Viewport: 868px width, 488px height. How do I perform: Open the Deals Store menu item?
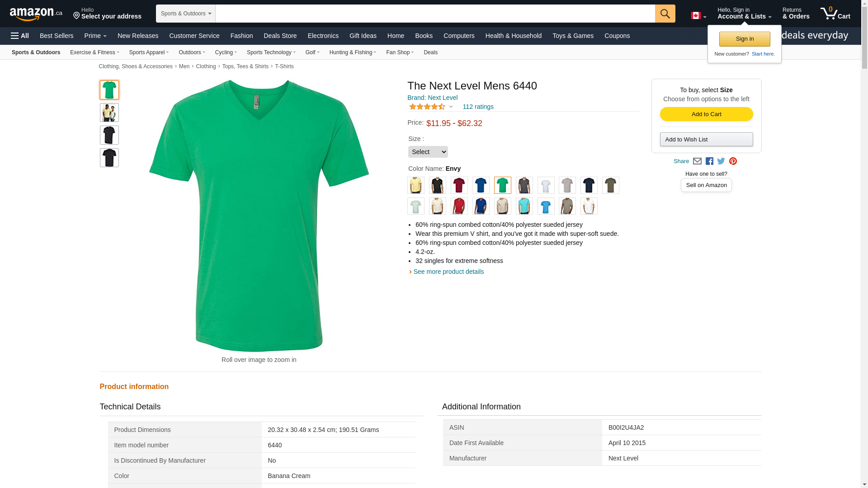[280, 36]
